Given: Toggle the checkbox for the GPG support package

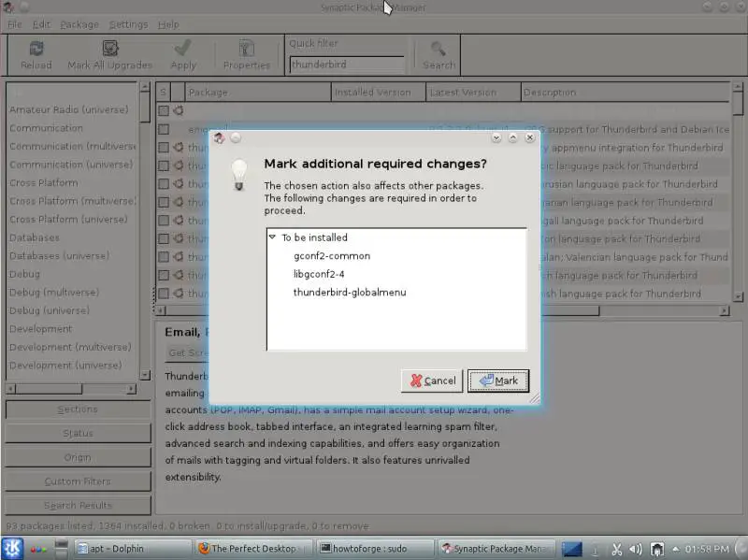Looking at the screenshot, I should (164, 129).
